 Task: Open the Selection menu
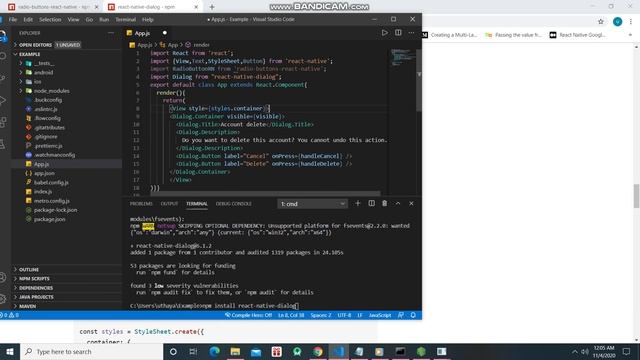[x=50, y=19]
